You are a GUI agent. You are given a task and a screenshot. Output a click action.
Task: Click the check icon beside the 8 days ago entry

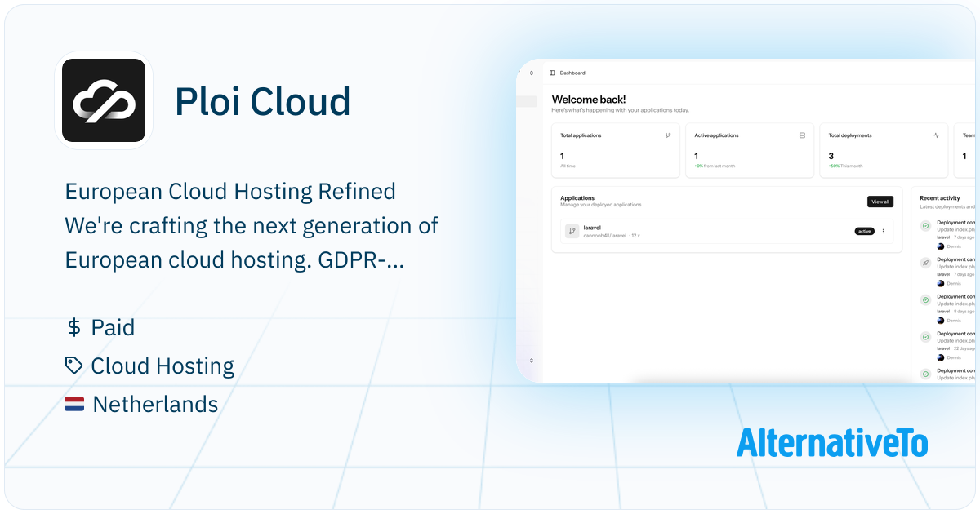point(925,299)
